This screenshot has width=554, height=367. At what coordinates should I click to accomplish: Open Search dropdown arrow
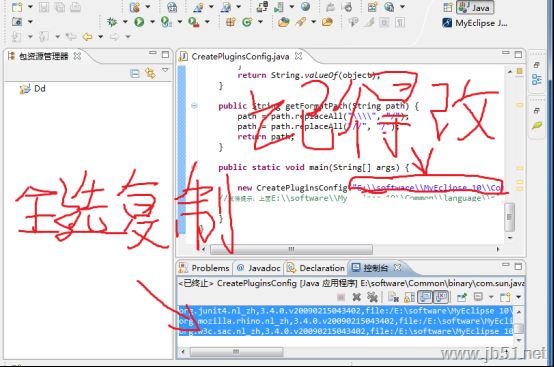point(313,22)
